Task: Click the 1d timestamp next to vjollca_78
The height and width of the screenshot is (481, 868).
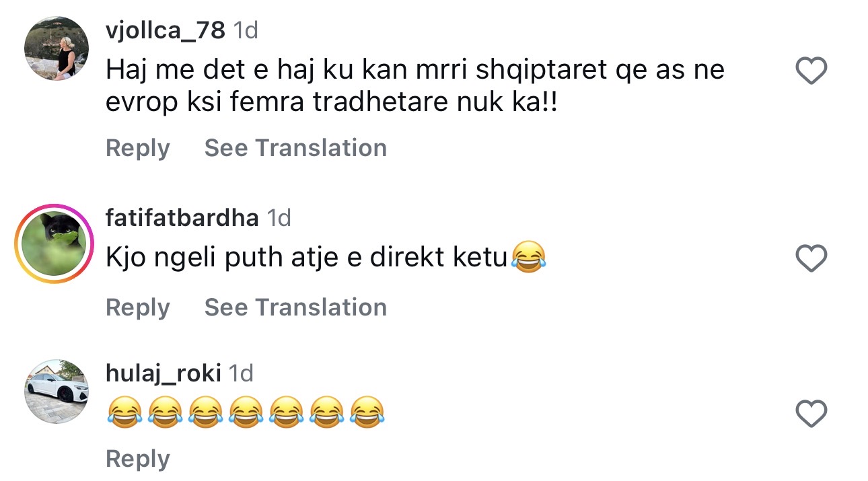Action: pos(245,30)
